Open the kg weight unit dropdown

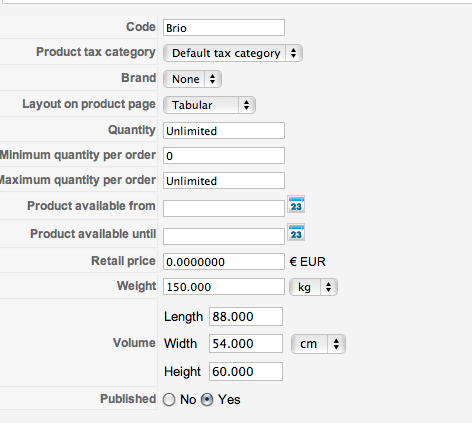(x=313, y=287)
